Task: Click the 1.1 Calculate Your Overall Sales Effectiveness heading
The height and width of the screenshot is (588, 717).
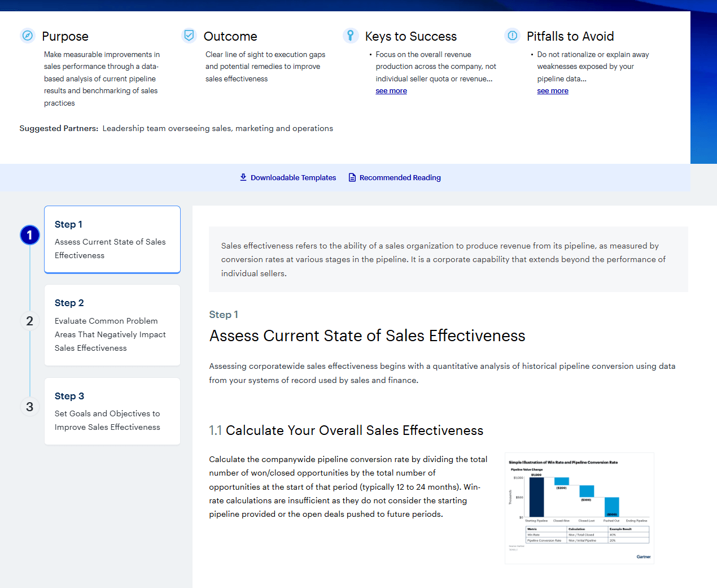Action: click(x=346, y=430)
